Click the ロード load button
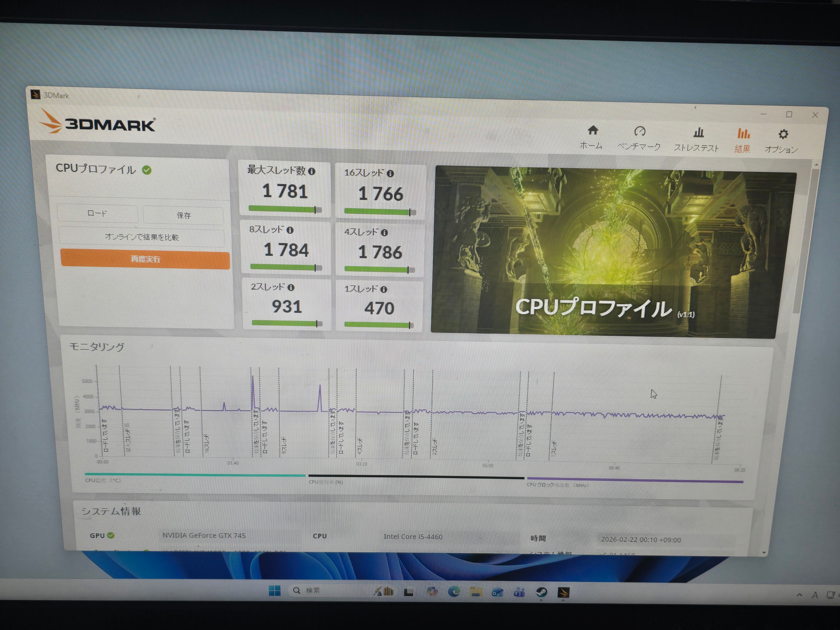The width and height of the screenshot is (840, 630). pyautogui.click(x=97, y=213)
